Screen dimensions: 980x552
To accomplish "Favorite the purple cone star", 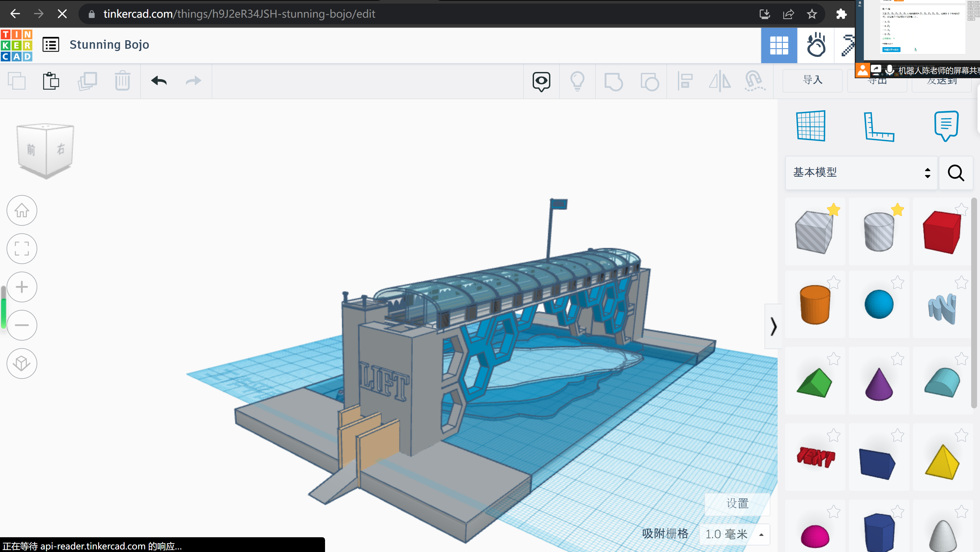I will (898, 359).
